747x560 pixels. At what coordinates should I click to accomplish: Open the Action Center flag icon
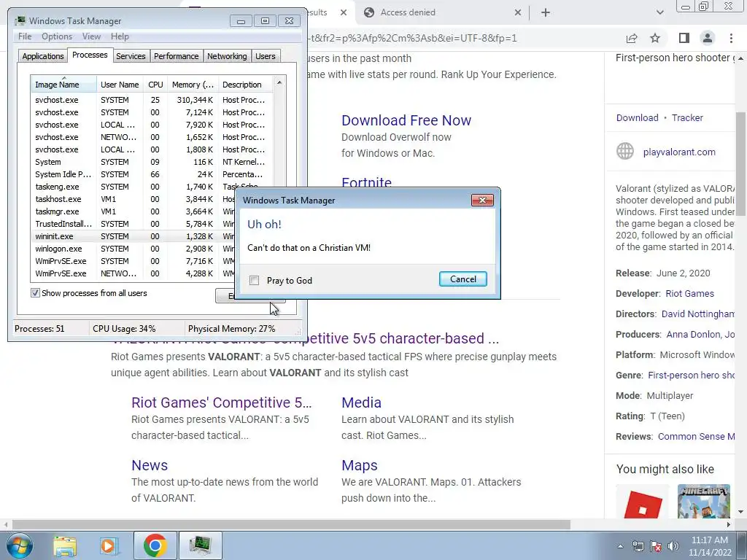[x=656, y=546]
